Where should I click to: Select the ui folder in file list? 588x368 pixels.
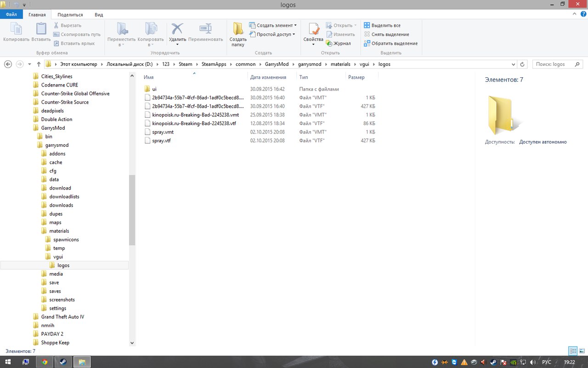click(154, 89)
